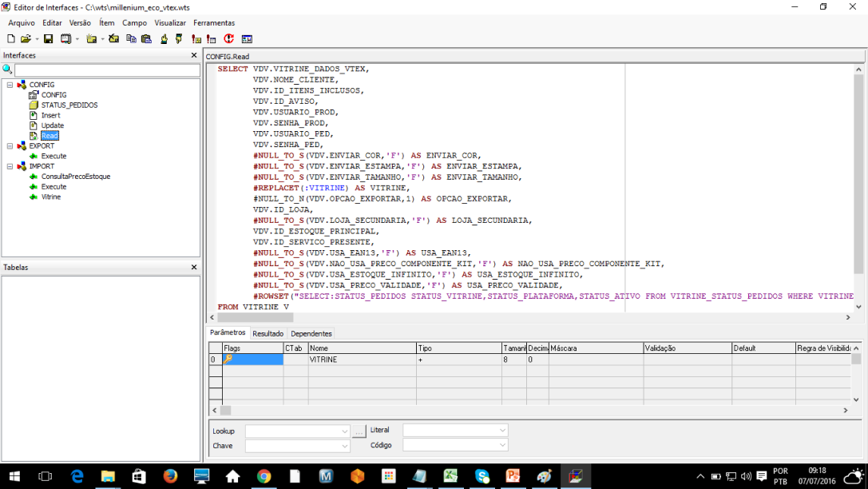The image size is (868, 489).
Task: Click the Save floppy disk icon
Action: [x=48, y=38]
